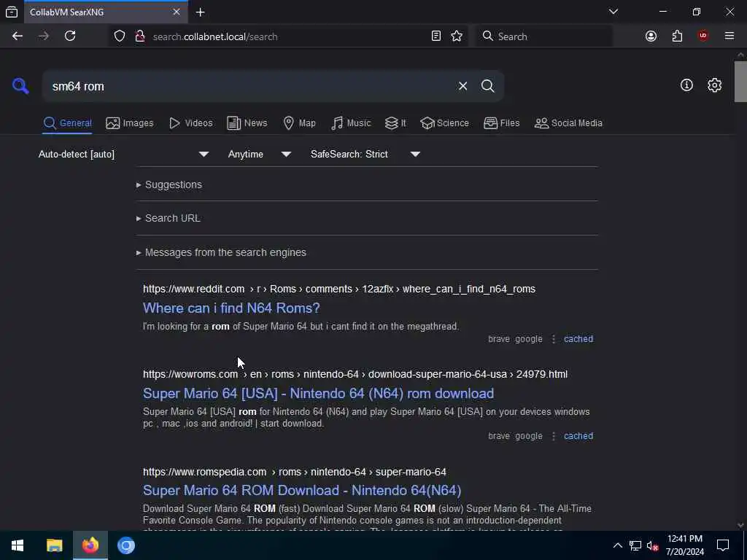Click the insecure connection lock icon
Screen dimensions: 747x560
[x=140, y=36]
